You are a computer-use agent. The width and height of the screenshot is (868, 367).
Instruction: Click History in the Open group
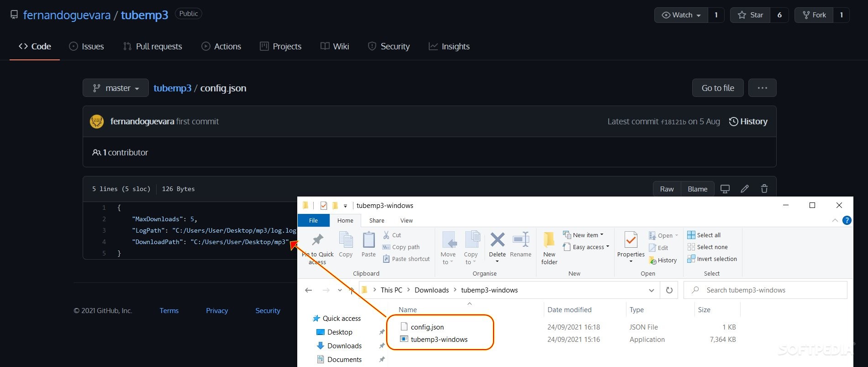pos(663,260)
